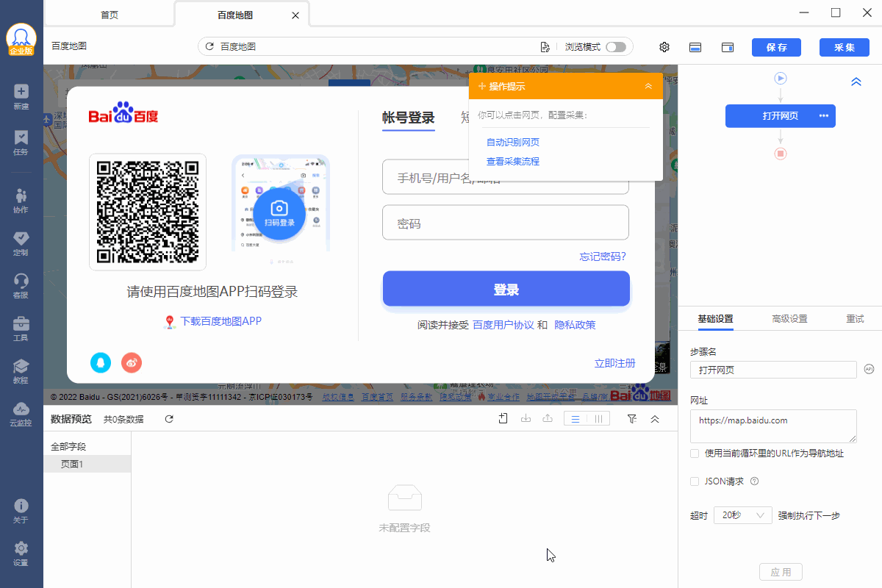
Task: Check 使用当前循环里的URL作为导航地址 checkbox
Action: (x=695, y=453)
